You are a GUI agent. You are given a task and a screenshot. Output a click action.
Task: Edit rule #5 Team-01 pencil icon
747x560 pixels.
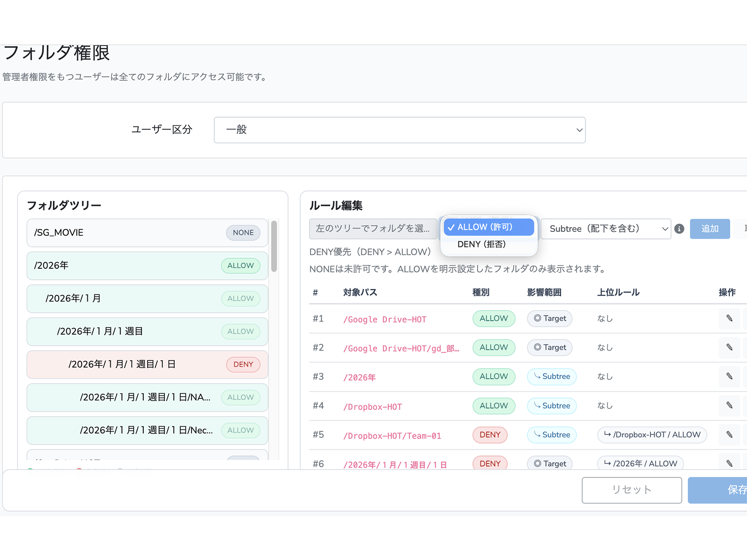pyautogui.click(x=729, y=434)
